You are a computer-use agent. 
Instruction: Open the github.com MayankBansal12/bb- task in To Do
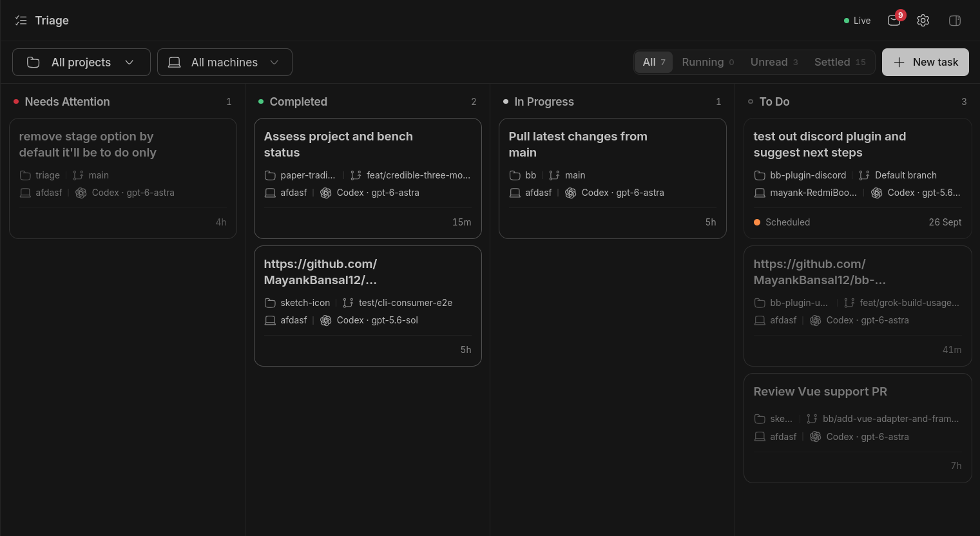[x=858, y=306]
